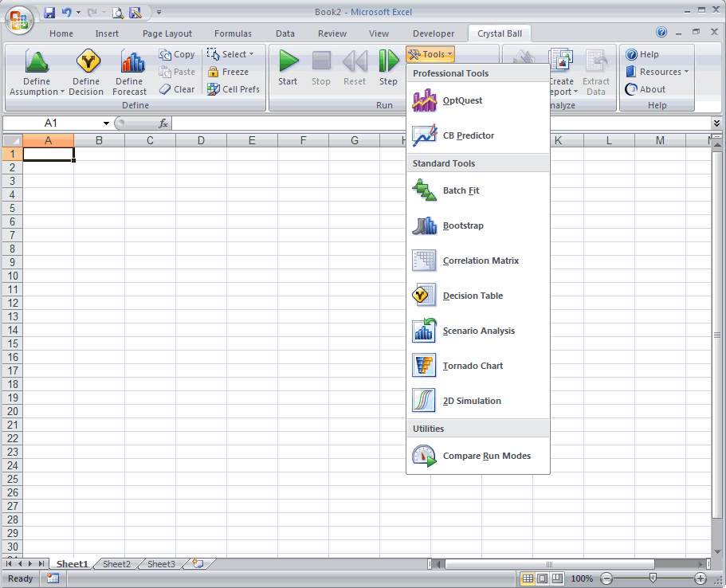726x588 pixels.
Task: Switch to Page Break Preview view
Action: [x=558, y=578]
